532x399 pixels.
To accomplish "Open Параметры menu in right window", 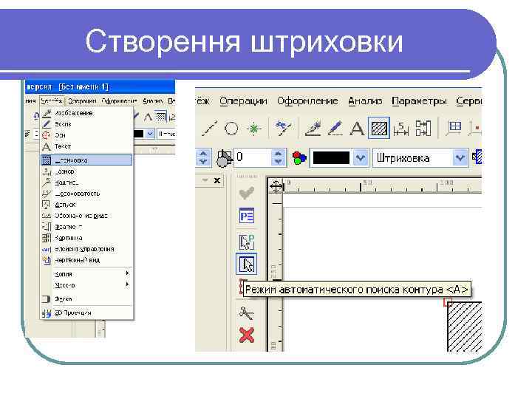I will pyautogui.click(x=419, y=101).
